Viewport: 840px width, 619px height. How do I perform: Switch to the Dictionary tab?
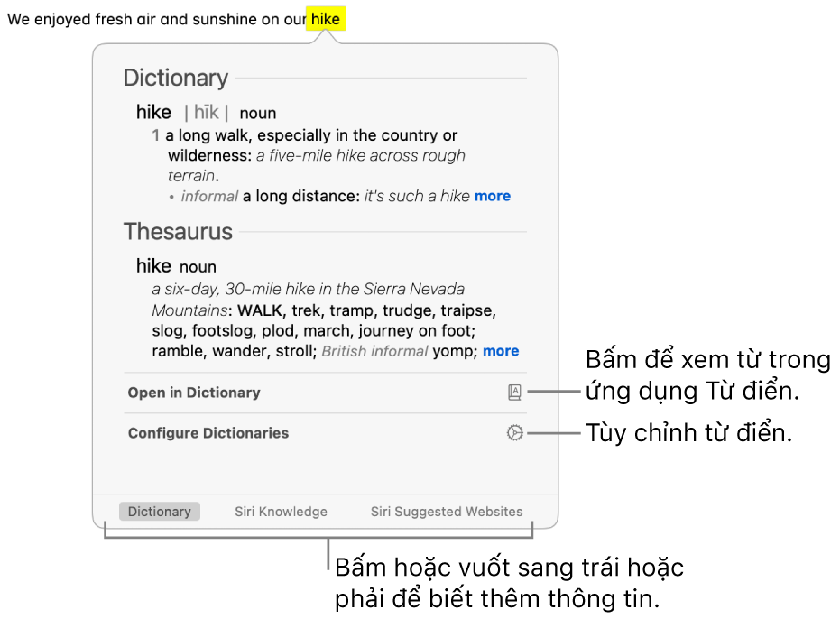pyautogui.click(x=160, y=512)
